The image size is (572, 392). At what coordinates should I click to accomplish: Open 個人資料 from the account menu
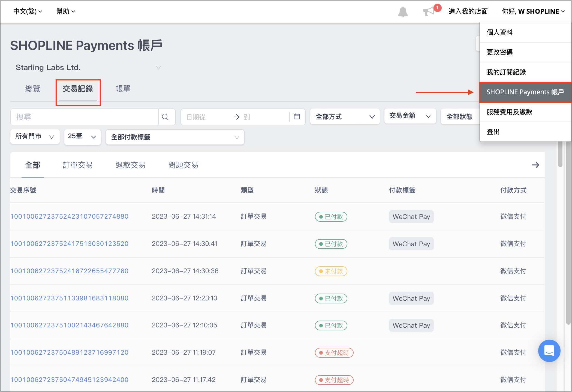click(x=499, y=32)
